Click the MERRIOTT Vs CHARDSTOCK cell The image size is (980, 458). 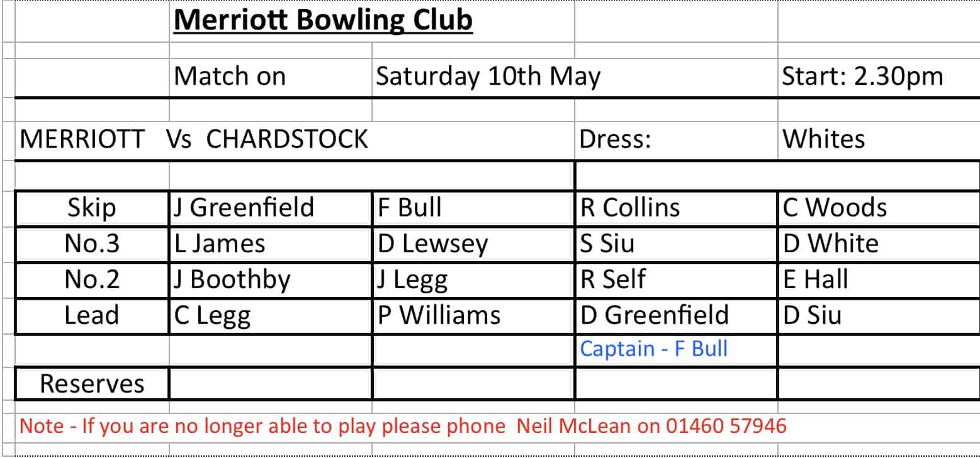(194, 139)
